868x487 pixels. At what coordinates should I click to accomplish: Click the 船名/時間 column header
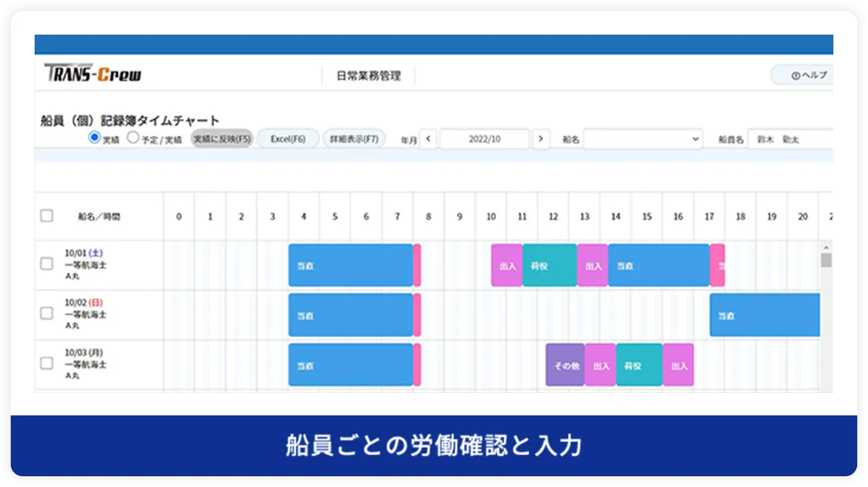[x=99, y=217]
